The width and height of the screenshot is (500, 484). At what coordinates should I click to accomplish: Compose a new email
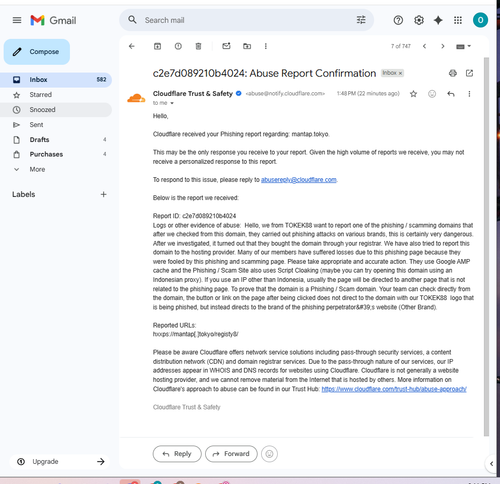[x=37, y=52]
